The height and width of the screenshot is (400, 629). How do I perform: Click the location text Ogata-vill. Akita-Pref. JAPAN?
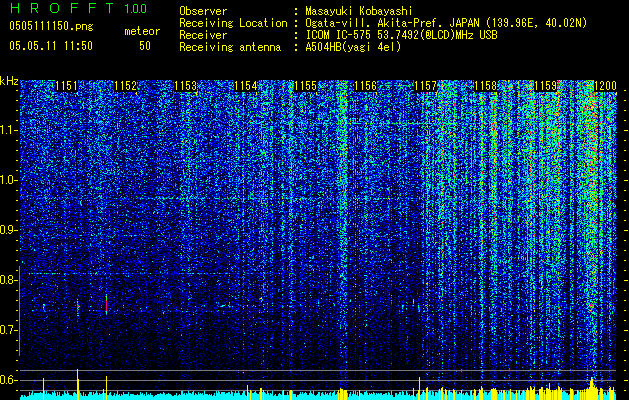pos(392,23)
